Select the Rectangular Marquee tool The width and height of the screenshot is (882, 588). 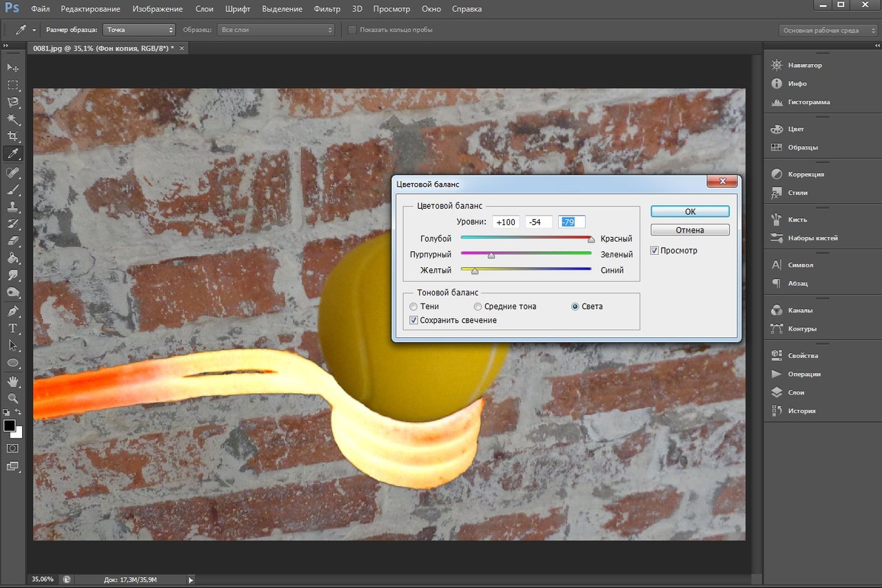click(13, 85)
